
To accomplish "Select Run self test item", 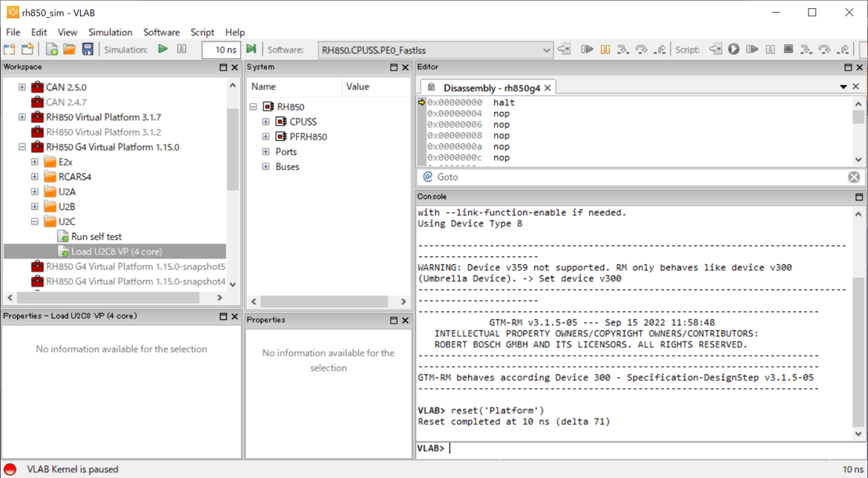I will [x=96, y=237].
